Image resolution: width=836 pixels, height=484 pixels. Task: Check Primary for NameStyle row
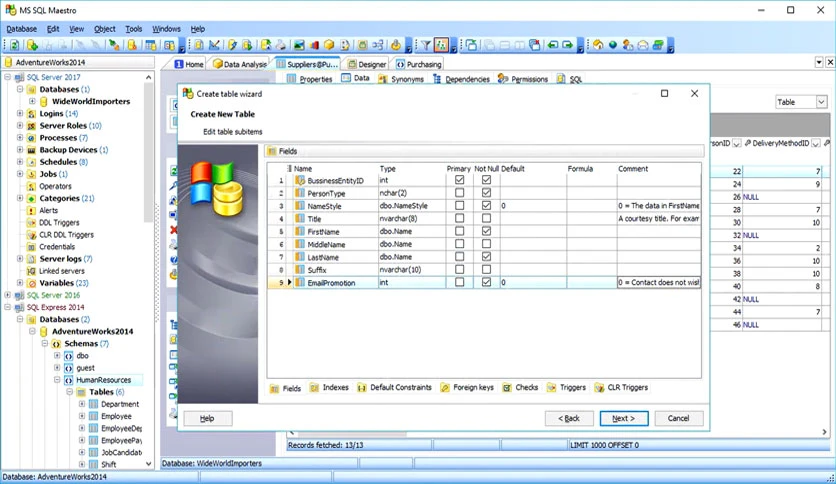459,206
